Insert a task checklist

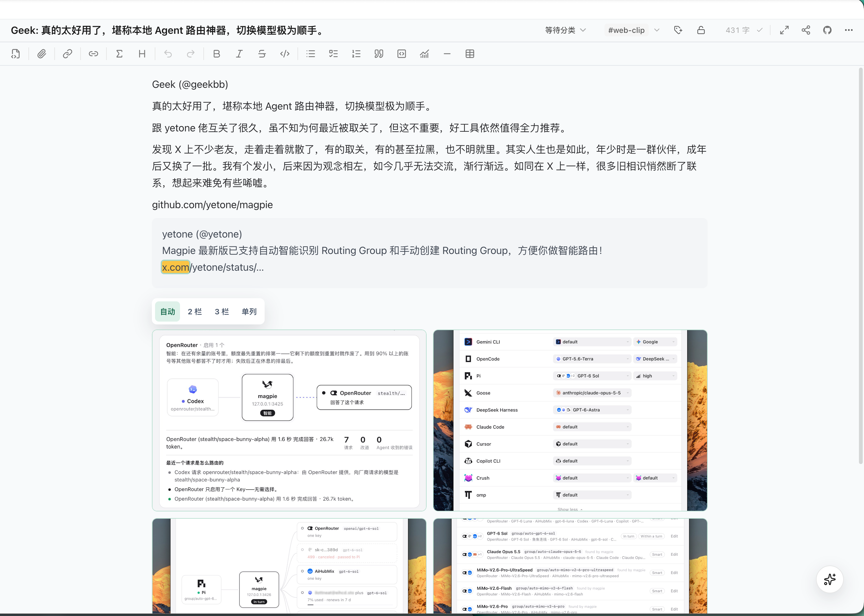[x=333, y=54]
